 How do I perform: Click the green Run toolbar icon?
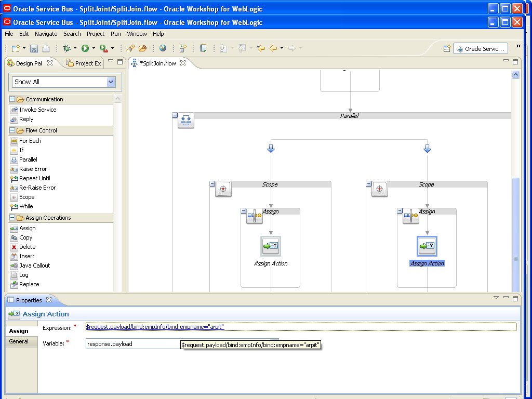click(x=85, y=48)
